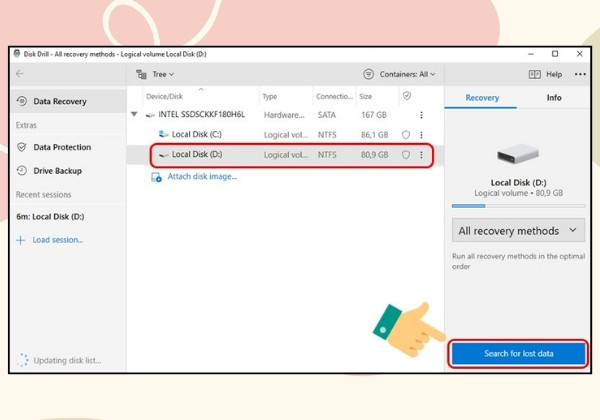The width and height of the screenshot is (600, 420).
Task: Open Data Protection section
Action: (x=69, y=147)
